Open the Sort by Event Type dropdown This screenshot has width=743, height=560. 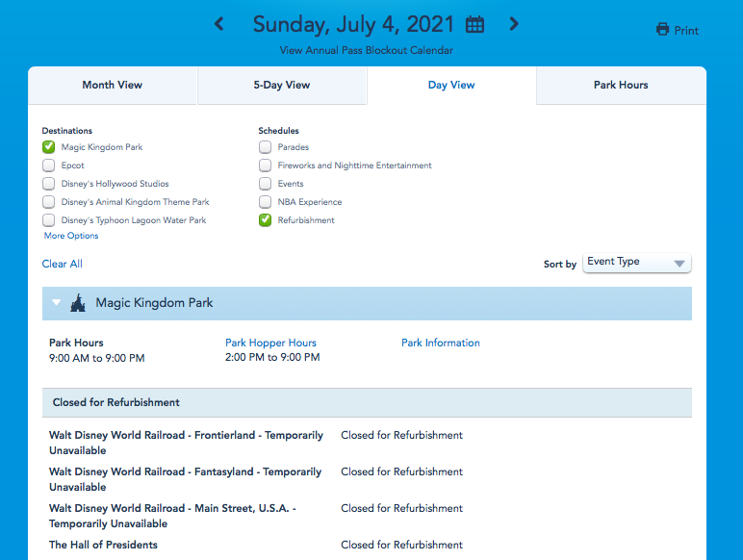[x=637, y=263]
